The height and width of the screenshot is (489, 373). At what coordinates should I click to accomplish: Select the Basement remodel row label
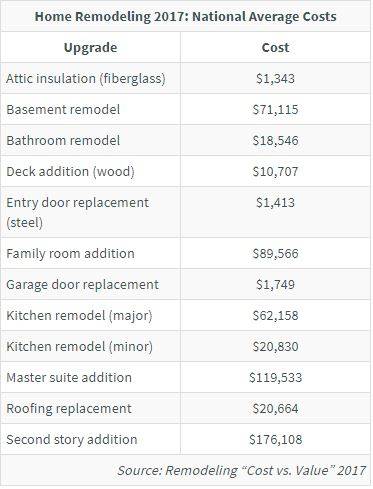pyautogui.click(x=63, y=110)
